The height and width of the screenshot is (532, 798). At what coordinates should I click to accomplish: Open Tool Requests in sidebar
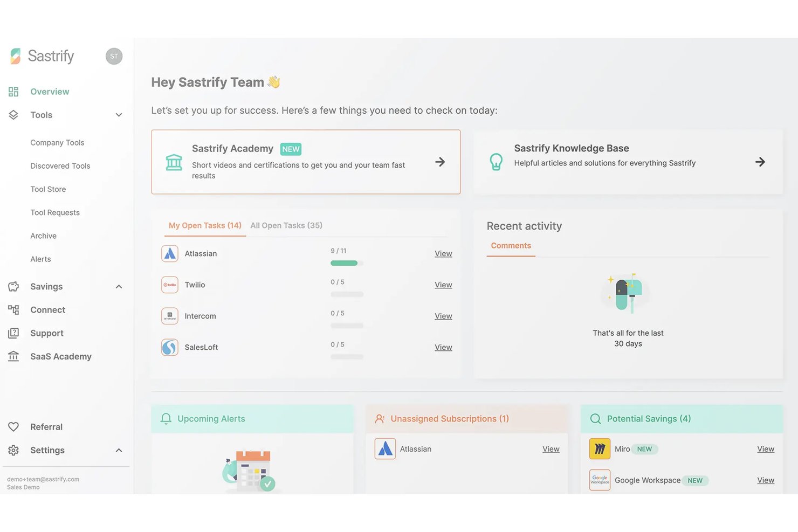pos(55,212)
